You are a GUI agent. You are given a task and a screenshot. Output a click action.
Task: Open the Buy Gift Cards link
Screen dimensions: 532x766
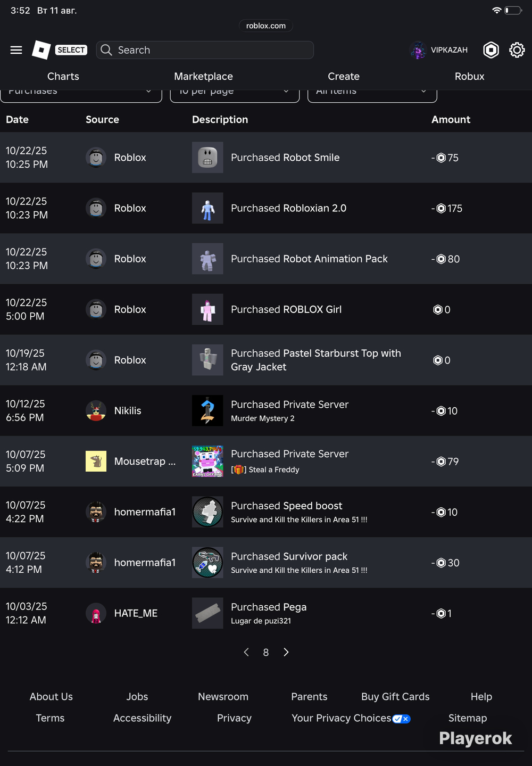tap(395, 697)
